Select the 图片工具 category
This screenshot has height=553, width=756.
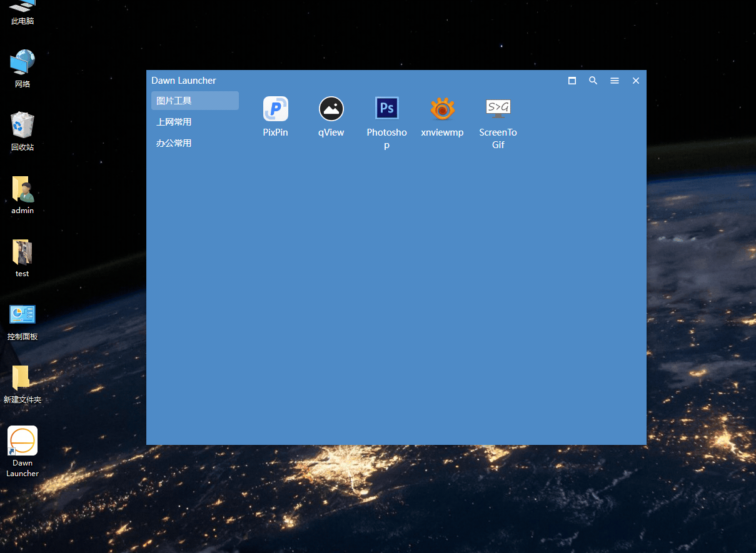(x=194, y=101)
